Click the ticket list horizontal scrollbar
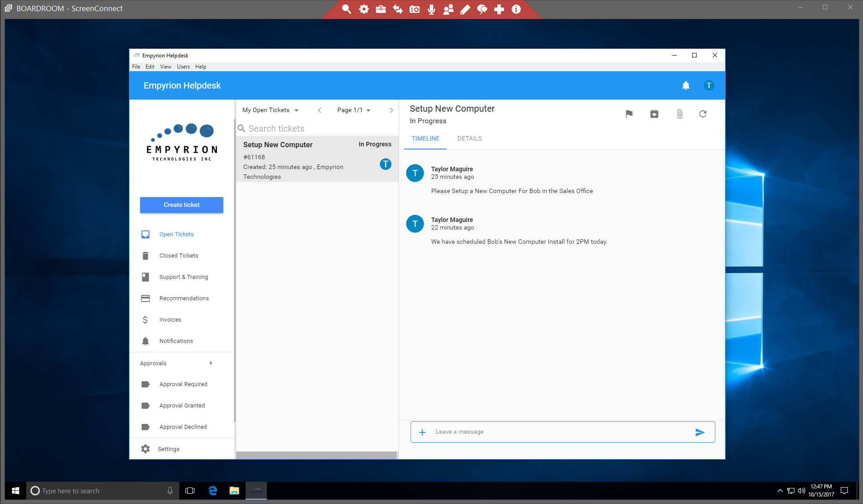The height and width of the screenshot is (504, 863). click(x=316, y=455)
